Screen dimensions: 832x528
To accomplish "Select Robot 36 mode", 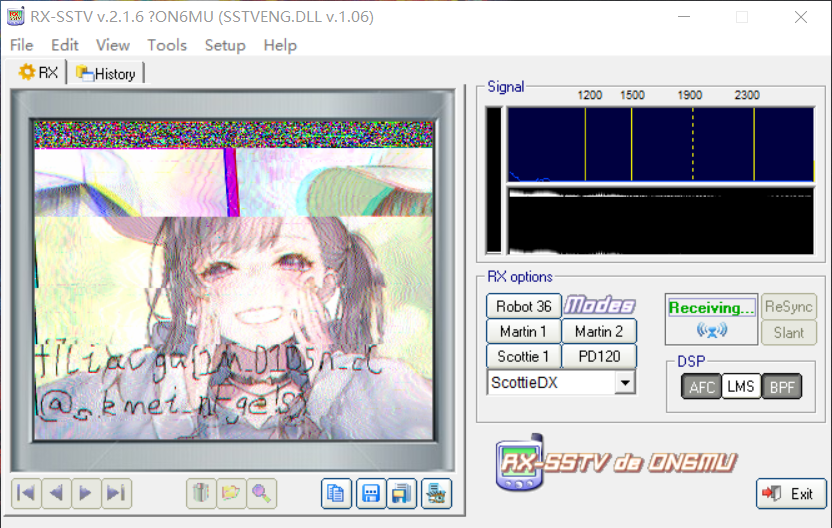I will tap(524, 306).
